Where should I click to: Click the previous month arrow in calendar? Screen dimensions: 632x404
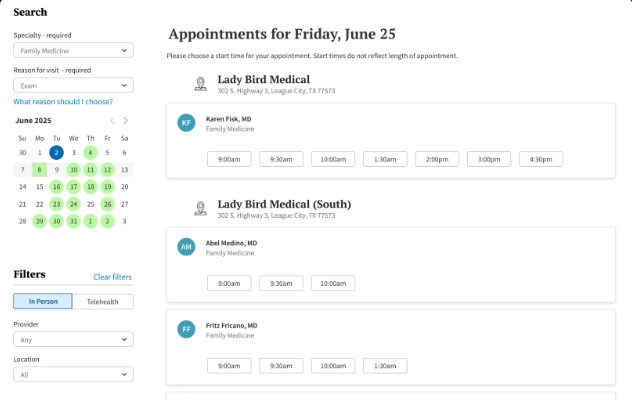112,120
